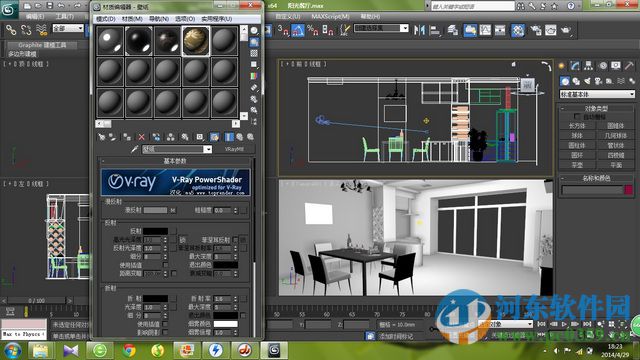This screenshot has width=640, height=360.
Task: Open 导航(N) menu in Material Editor
Action: tap(159, 19)
